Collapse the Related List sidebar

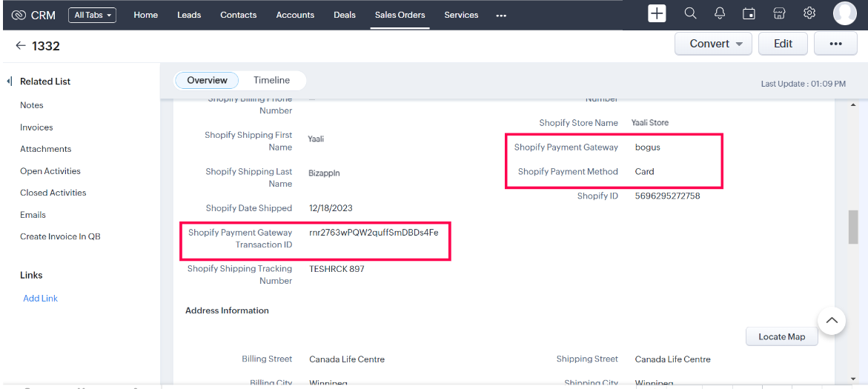pos(9,82)
